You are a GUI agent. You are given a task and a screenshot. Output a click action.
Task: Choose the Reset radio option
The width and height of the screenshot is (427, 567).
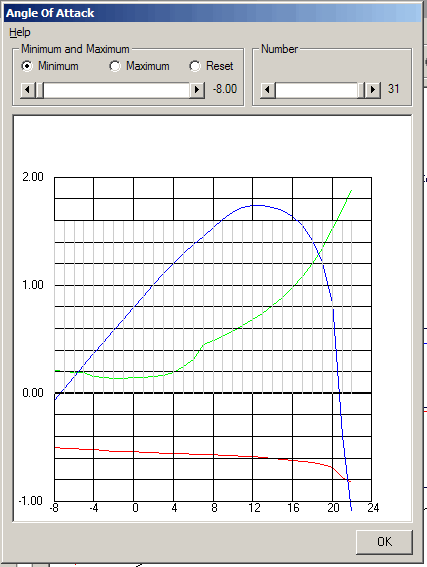click(195, 66)
